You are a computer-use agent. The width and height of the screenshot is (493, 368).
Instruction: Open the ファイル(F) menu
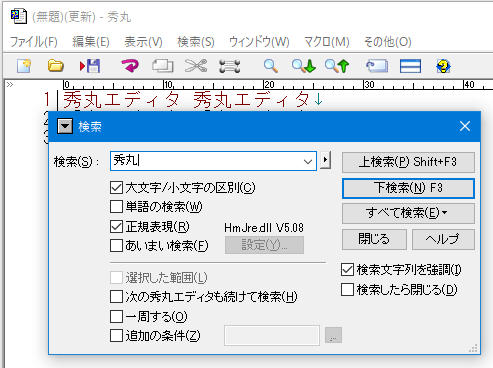(34, 42)
